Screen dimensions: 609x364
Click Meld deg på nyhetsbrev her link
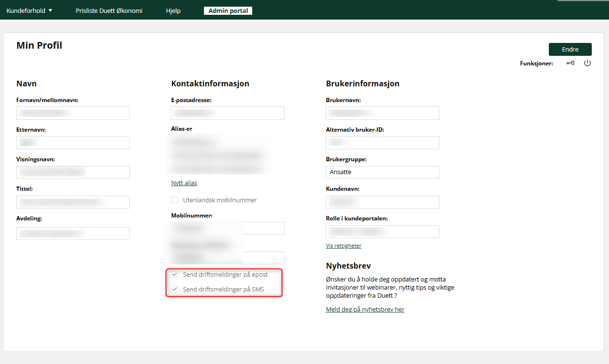point(365,309)
